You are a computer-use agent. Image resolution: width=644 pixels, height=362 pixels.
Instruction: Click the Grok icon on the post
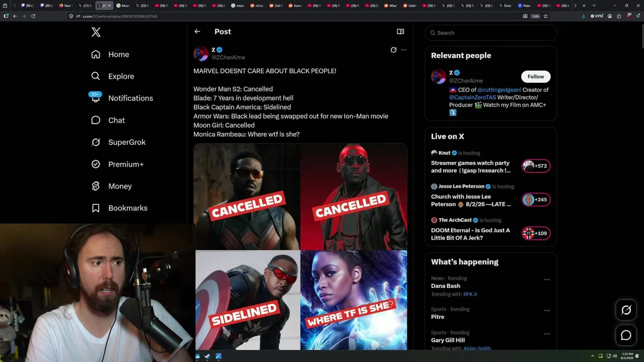click(393, 50)
